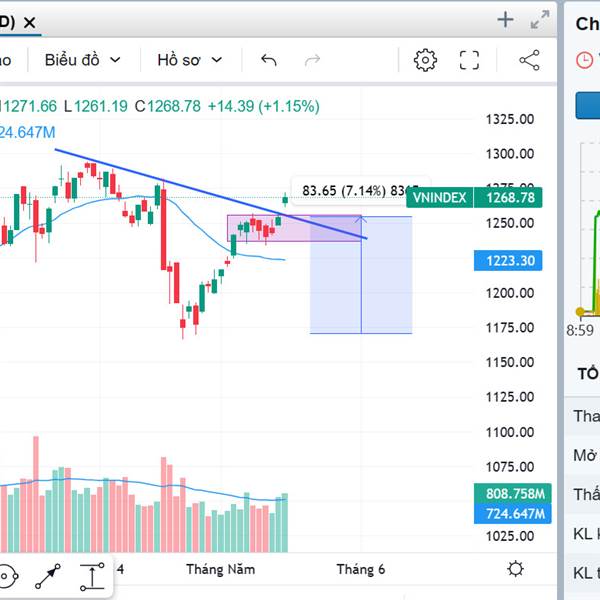Screen dimensions: 600x600
Task: Click the blue 1223.30 moving average label
Action: [x=508, y=261]
